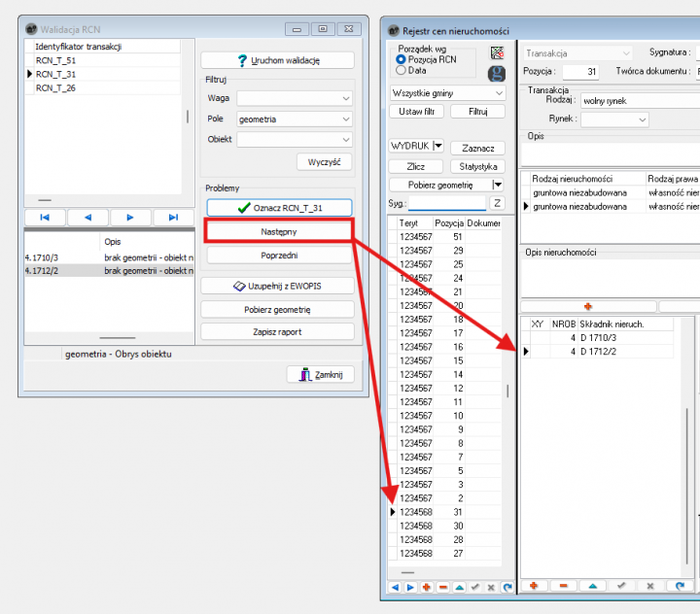
Task: Select the row with Pozycja 51
Action: (449, 236)
